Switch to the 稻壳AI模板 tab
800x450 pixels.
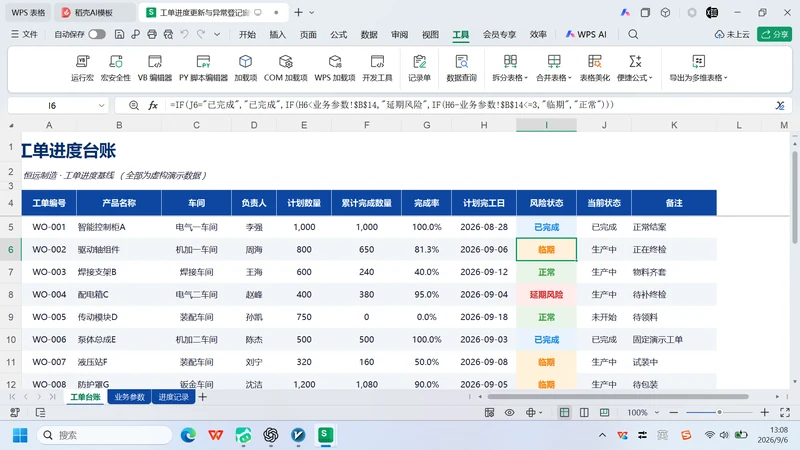tap(93, 12)
